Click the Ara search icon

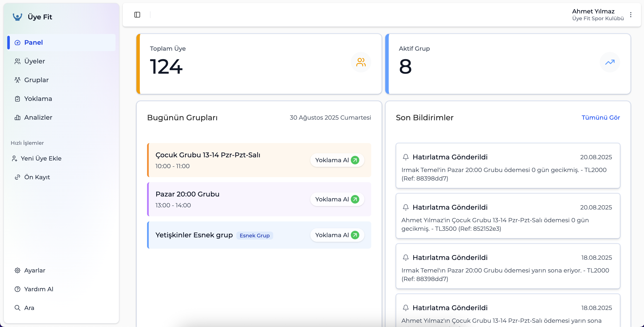click(x=17, y=308)
